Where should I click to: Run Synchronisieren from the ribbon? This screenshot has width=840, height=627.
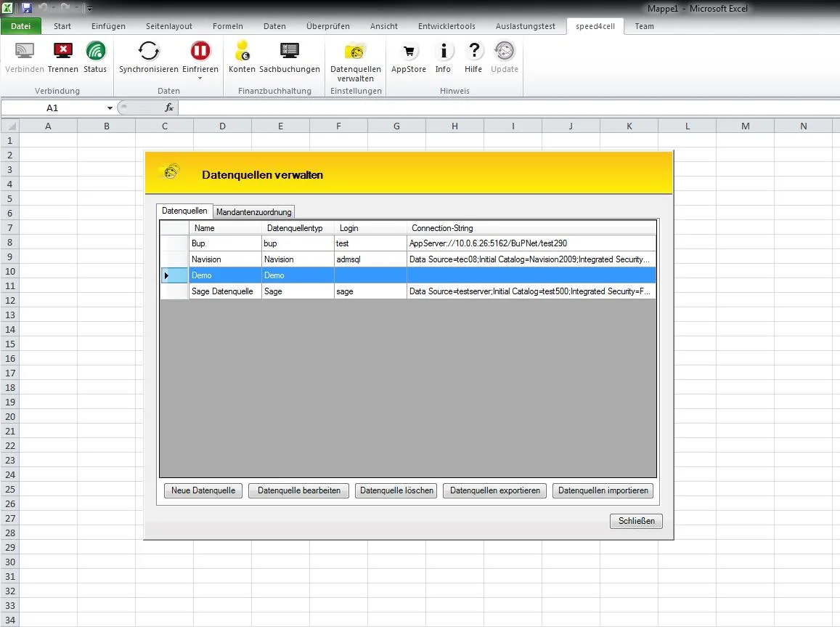click(x=148, y=51)
